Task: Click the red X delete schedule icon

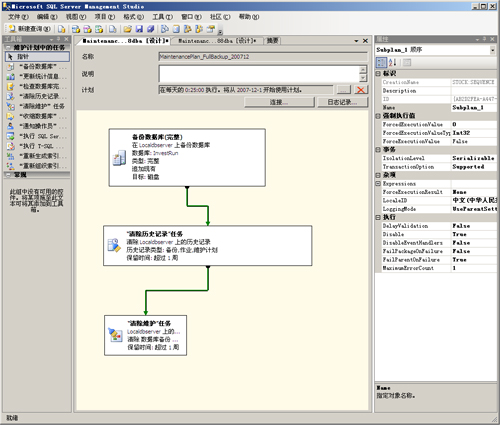Action: (x=360, y=90)
